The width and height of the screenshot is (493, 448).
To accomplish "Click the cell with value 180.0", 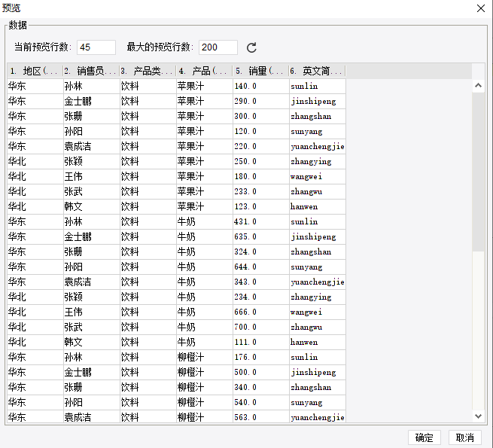I will pos(261,176).
